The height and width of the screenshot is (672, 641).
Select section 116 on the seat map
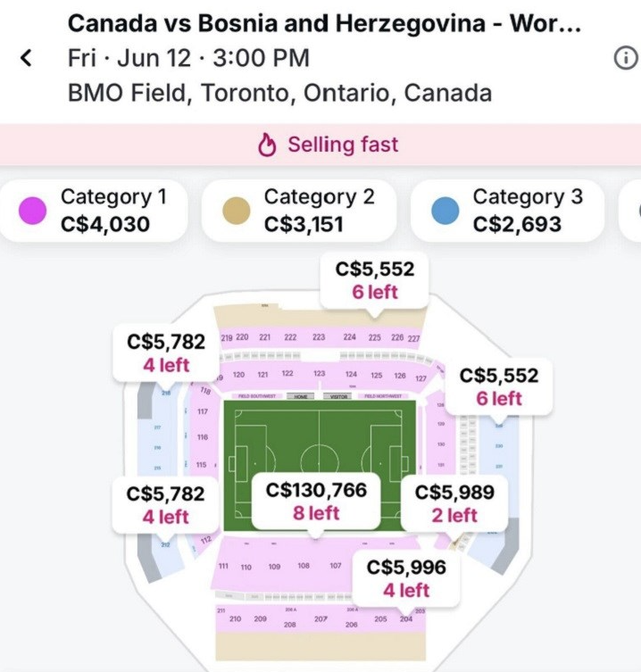[203, 437]
